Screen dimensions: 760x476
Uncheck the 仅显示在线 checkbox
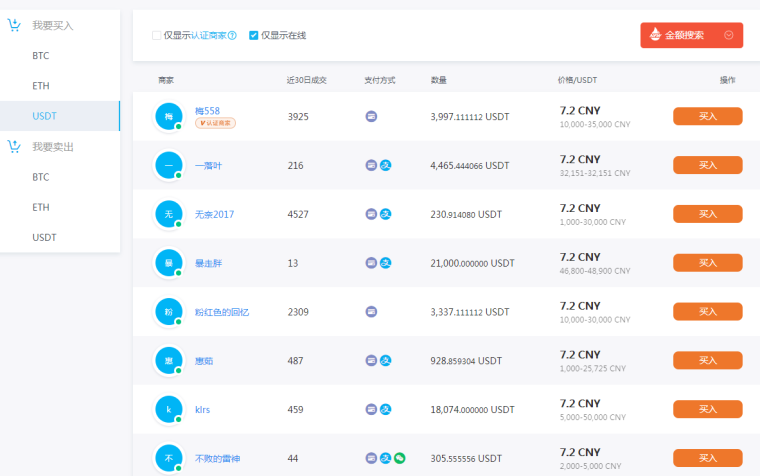coord(254,36)
